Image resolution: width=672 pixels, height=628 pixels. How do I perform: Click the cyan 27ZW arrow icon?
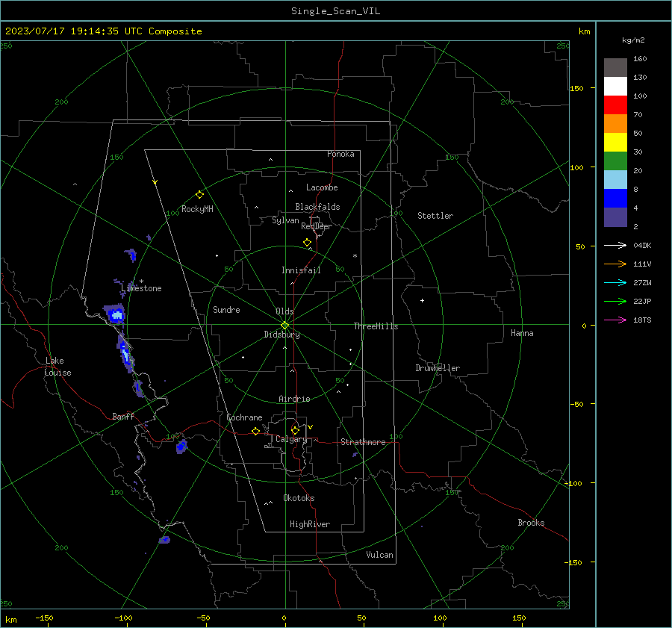(615, 283)
